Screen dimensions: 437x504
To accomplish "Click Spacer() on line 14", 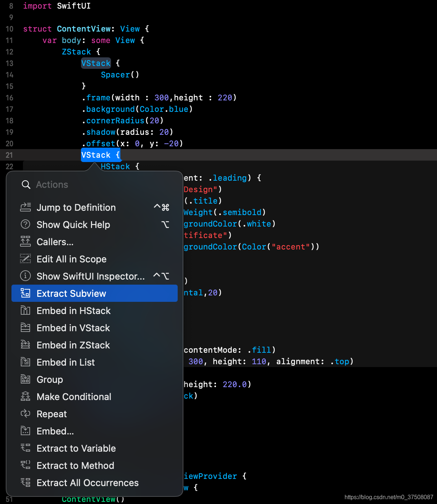I will [x=120, y=75].
